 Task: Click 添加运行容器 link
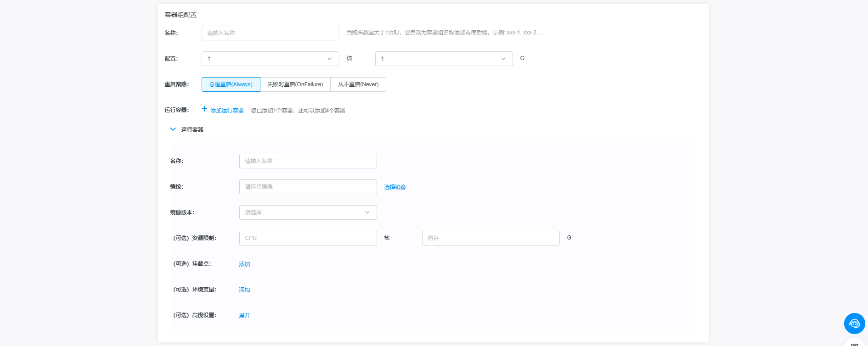(227, 111)
